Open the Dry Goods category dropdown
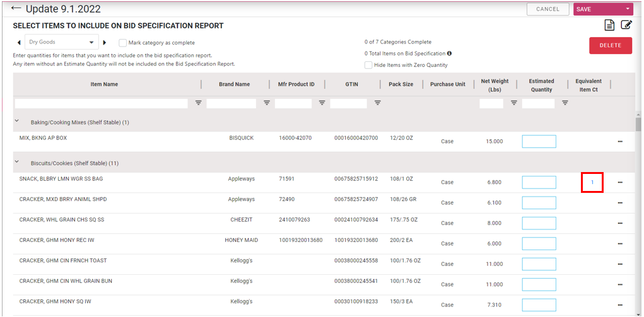644x317 pixels. click(62, 42)
